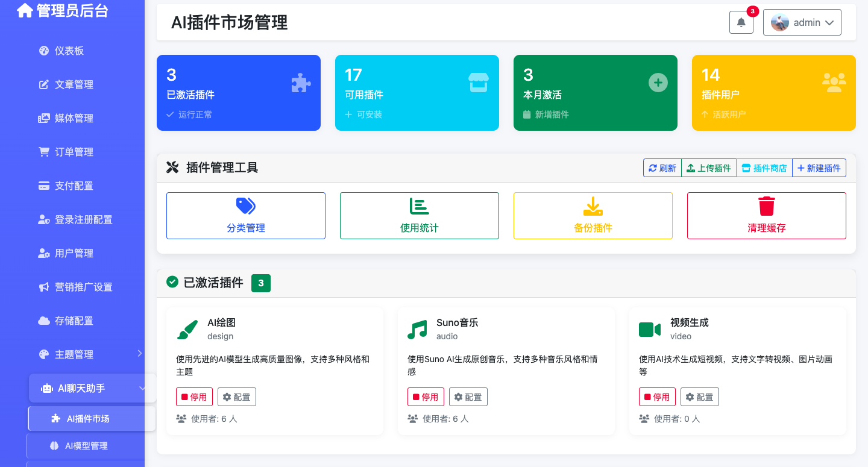Click the video camera icon of 视频生成
The image size is (868, 467).
650,330
